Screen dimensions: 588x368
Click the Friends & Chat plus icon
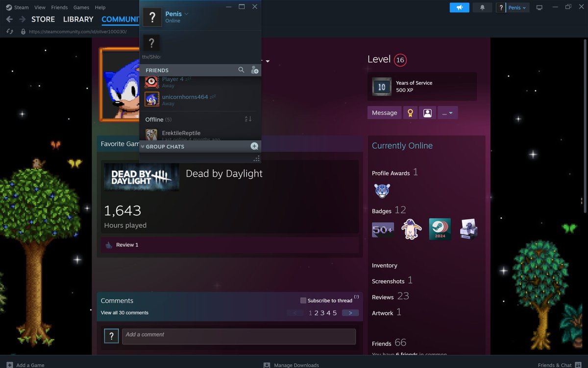click(578, 365)
